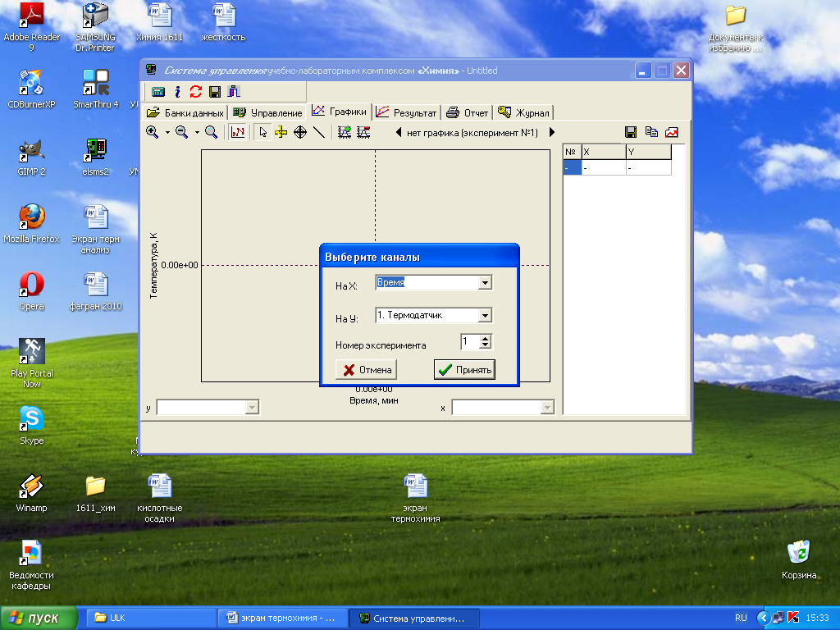Open the info (i) icon
This screenshot has width=840, height=630.
[x=177, y=92]
